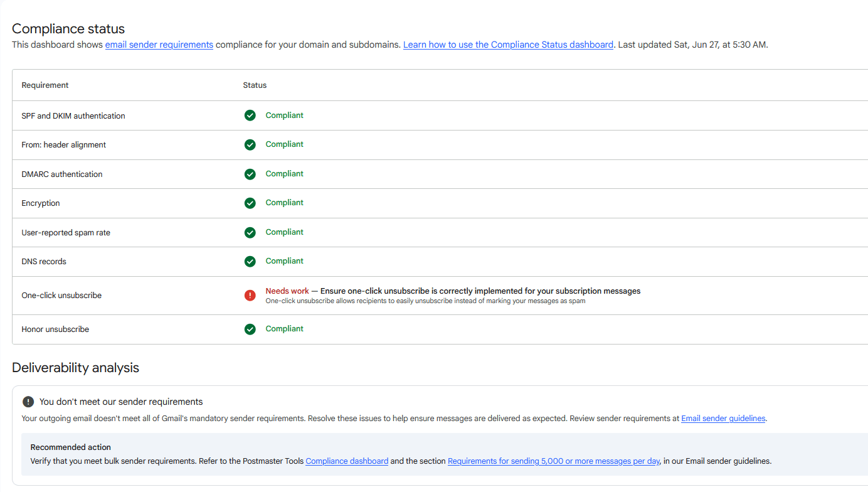Open the Email sender guidelines link
Image resolution: width=868 pixels, height=492 pixels.
[x=723, y=418]
